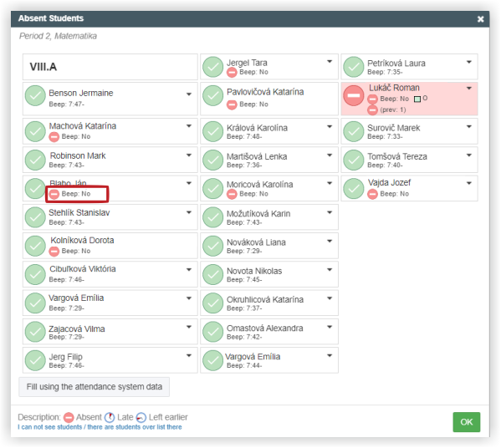Click Vajda Jozef's red Beep: No icon

point(372,194)
